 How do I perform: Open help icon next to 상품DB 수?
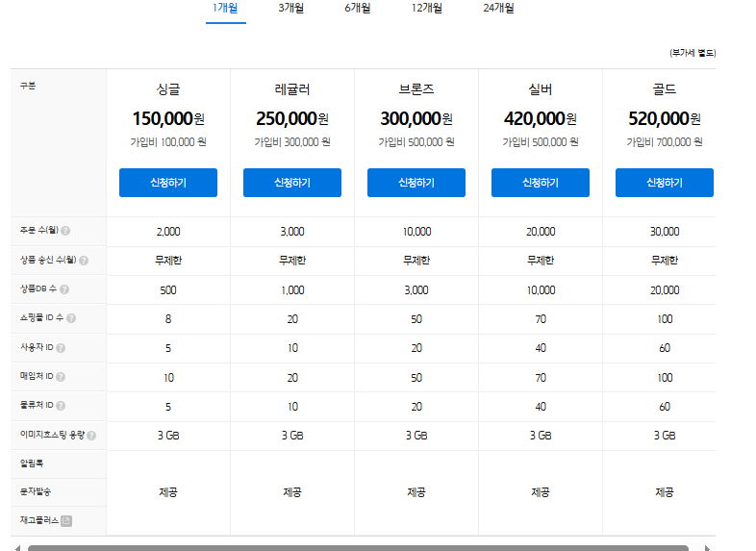pyautogui.click(x=64, y=289)
